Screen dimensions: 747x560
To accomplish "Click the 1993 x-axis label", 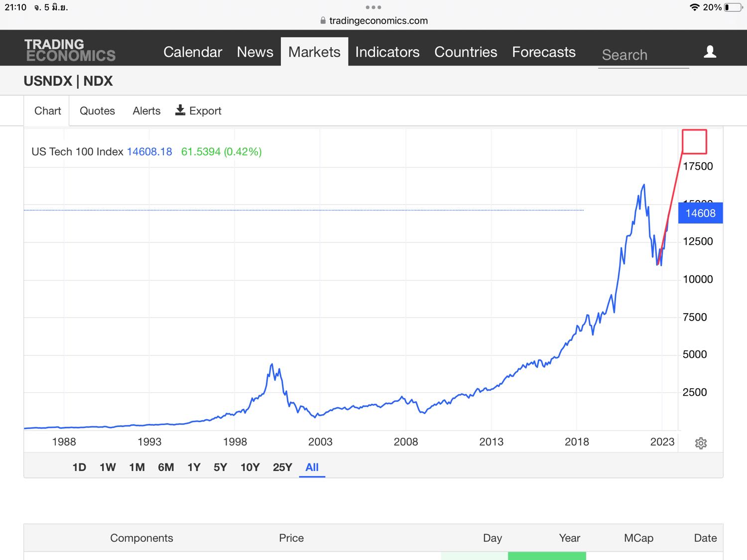I will click(149, 442).
